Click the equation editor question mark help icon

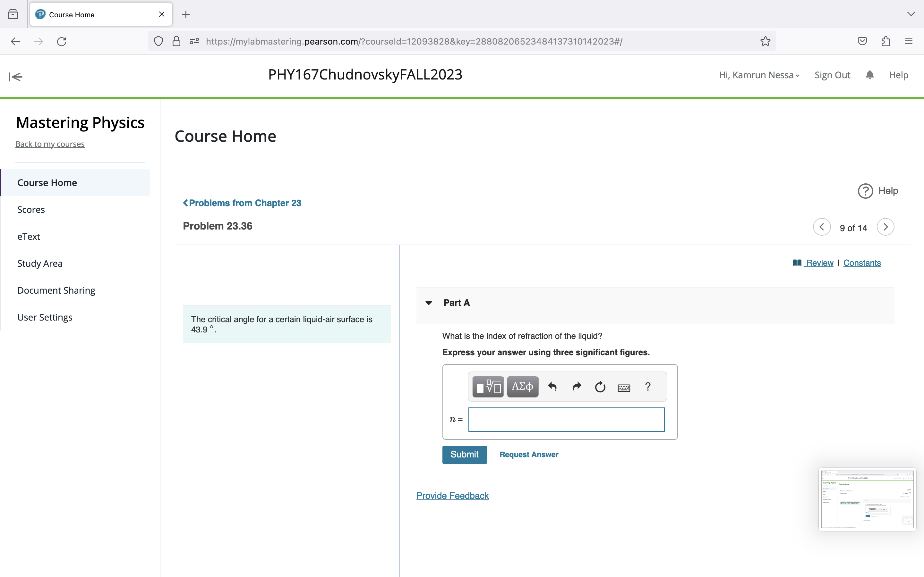tap(648, 387)
